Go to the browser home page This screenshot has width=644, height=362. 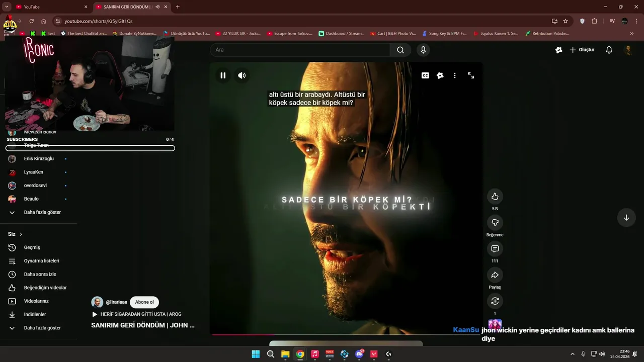point(44,21)
